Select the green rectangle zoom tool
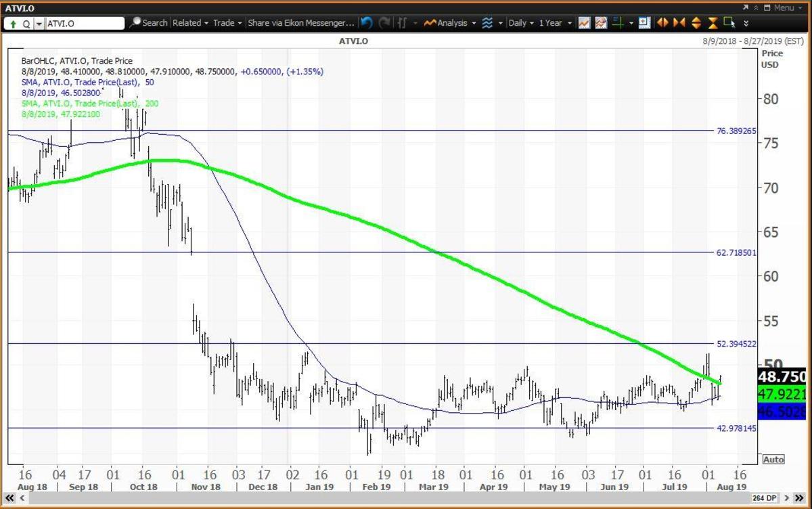 point(729,23)
